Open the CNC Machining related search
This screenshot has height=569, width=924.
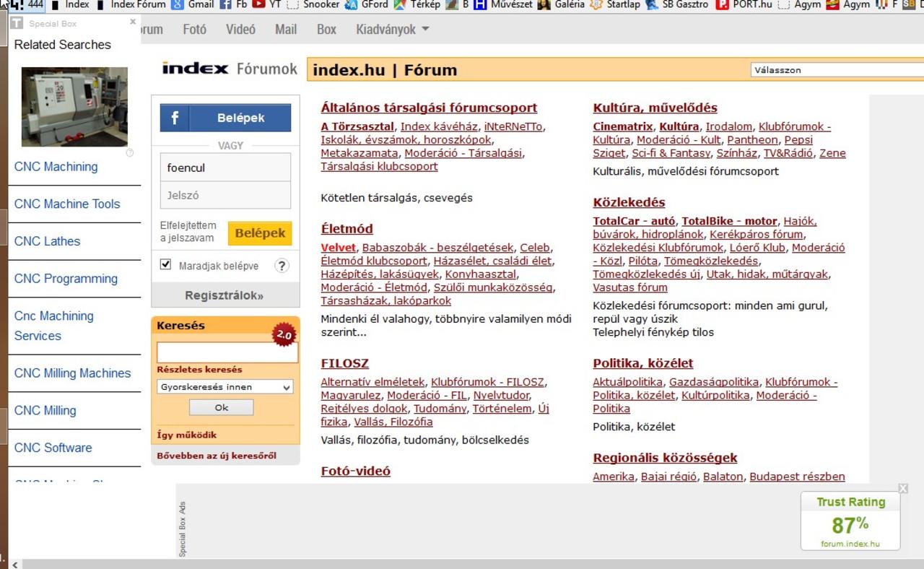[56, 167]
